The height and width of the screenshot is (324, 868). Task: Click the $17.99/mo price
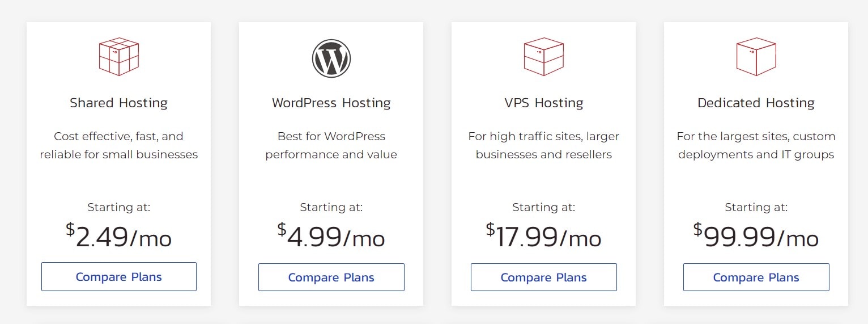544,236
